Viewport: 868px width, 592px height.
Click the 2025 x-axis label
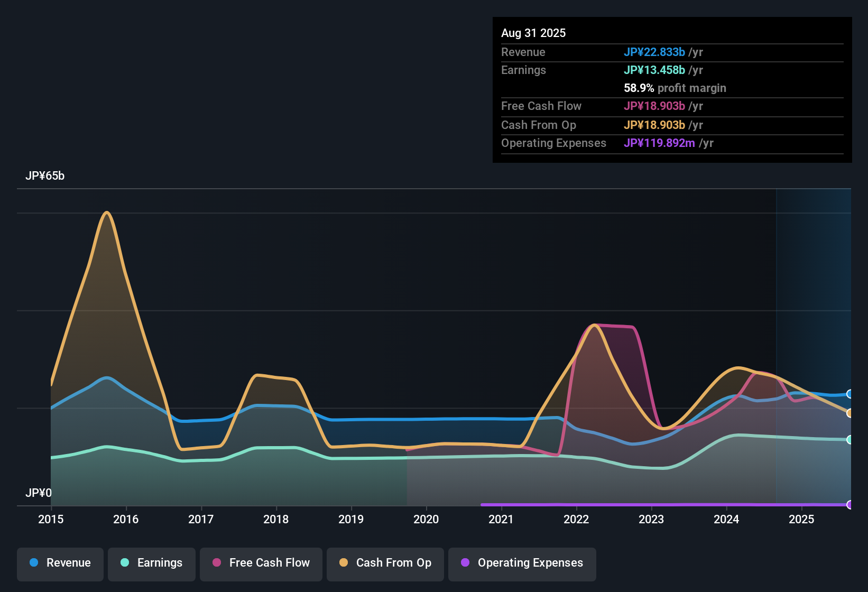801,520
